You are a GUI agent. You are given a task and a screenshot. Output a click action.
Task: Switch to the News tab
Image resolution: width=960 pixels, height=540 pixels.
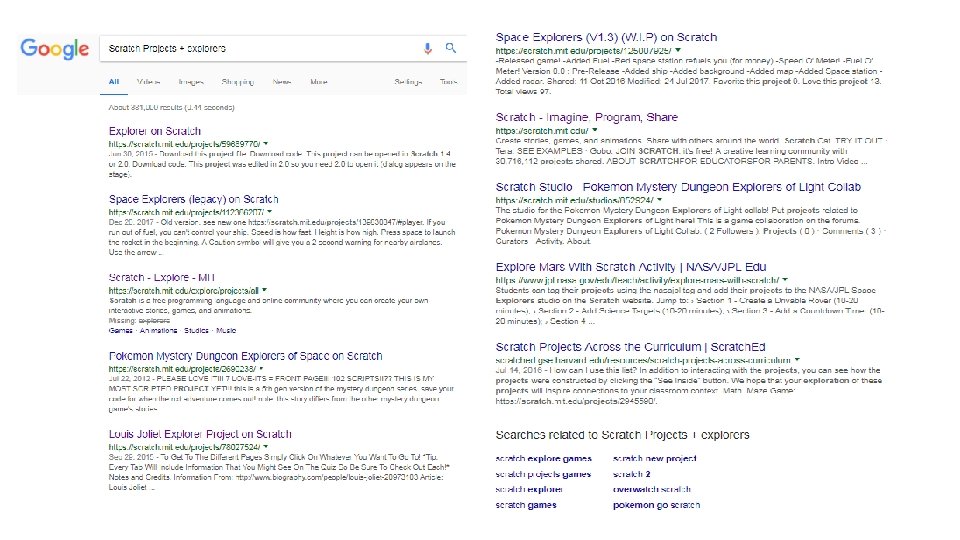282,81
